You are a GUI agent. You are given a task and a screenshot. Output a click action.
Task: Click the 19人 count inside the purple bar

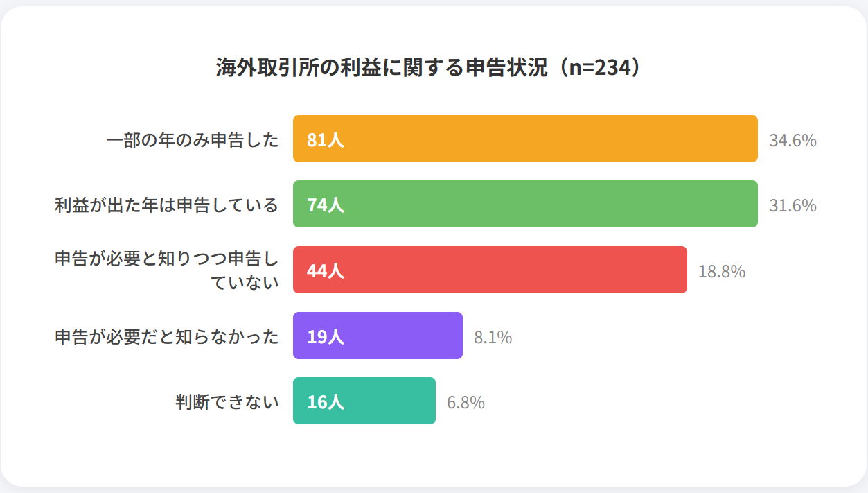(x=326, y=337)
